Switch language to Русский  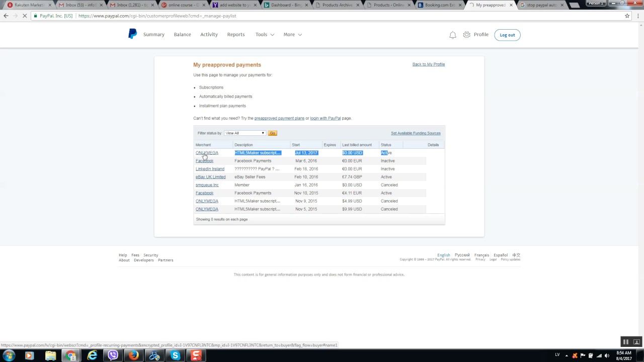click(462, 255)
